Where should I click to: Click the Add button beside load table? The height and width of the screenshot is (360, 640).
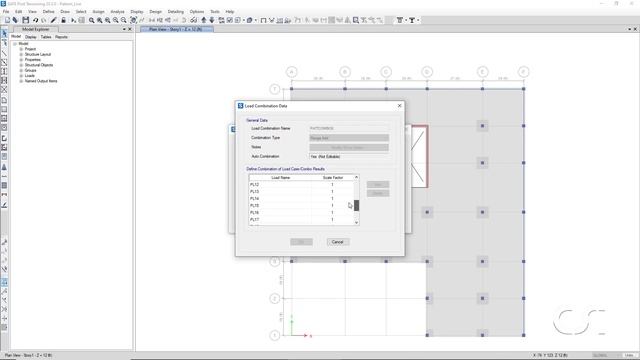[x=378, y=184]
